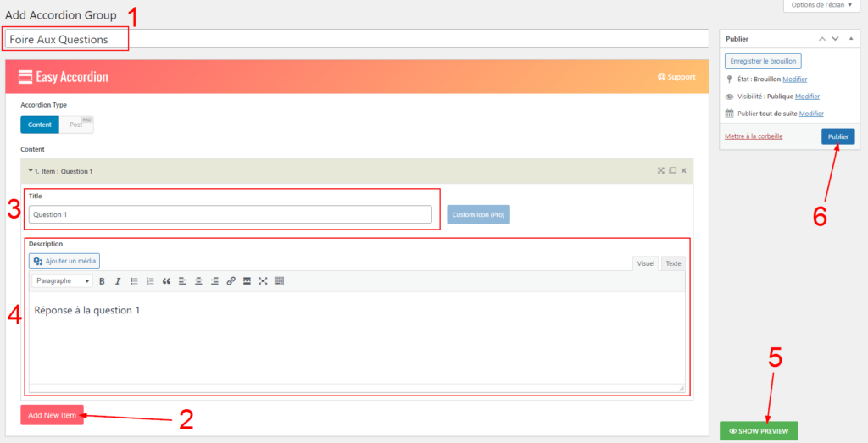Toggle bold formatting in the description editor
Viewport: 868px width, 443px height.
pos(103,281)
